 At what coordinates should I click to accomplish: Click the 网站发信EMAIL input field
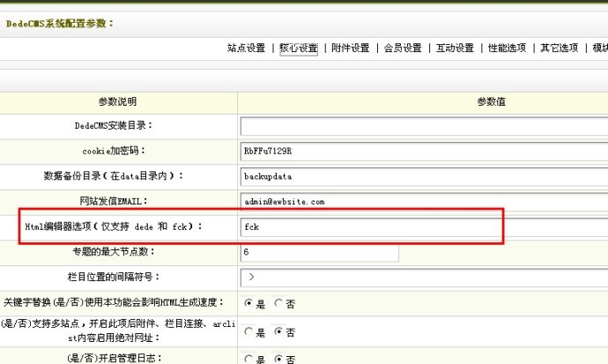(x=423, y=202)
